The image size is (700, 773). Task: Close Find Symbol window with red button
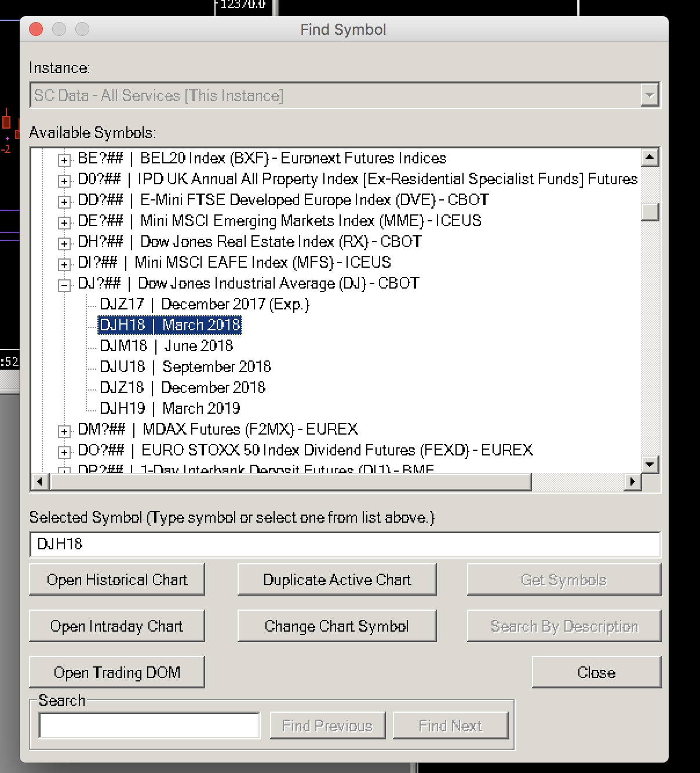[x=36, y=29]
